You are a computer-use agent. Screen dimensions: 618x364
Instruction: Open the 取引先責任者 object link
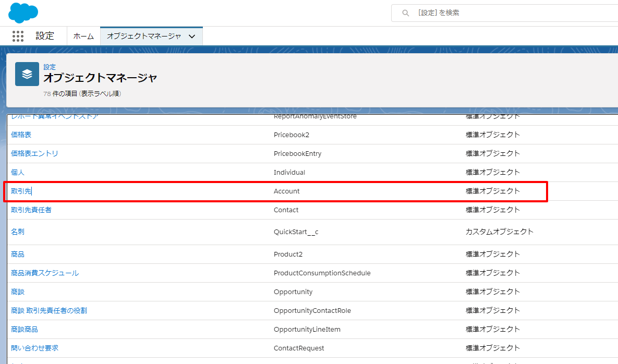pos(31,210)
